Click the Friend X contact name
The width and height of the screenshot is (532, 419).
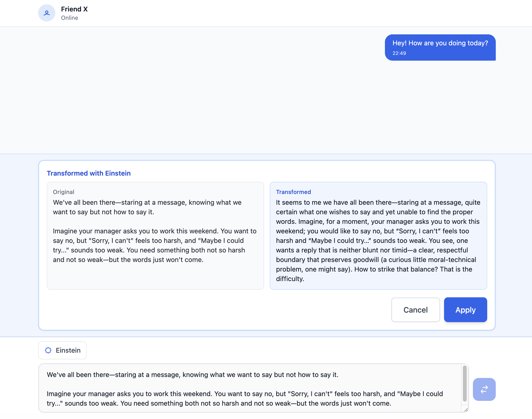74,9
